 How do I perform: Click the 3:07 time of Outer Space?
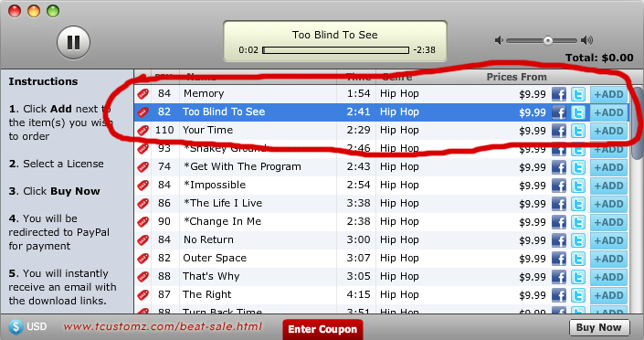(358, 258)
